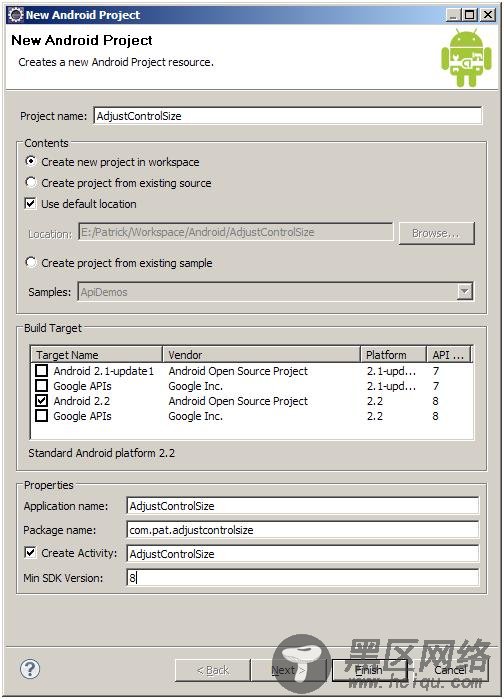Sort by Target Name column header

tap(97, 355)
